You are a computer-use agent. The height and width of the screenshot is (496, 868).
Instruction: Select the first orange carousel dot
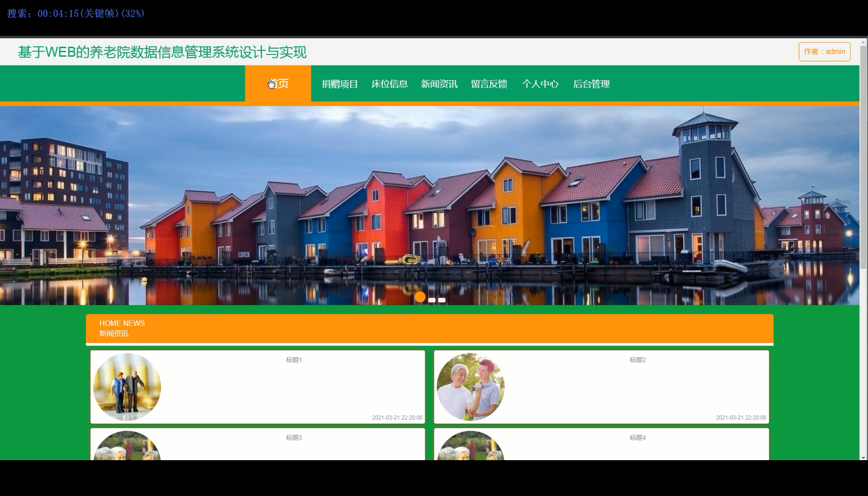tap(420, 296)
